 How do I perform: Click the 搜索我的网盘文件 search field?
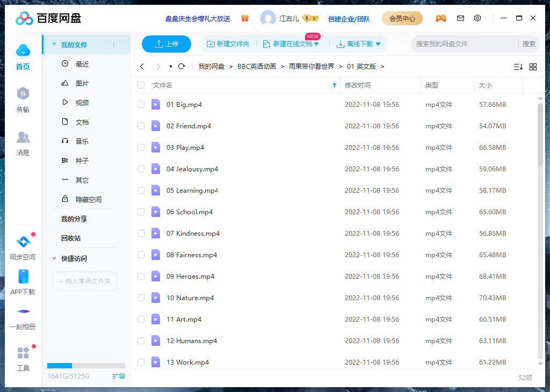465,44
